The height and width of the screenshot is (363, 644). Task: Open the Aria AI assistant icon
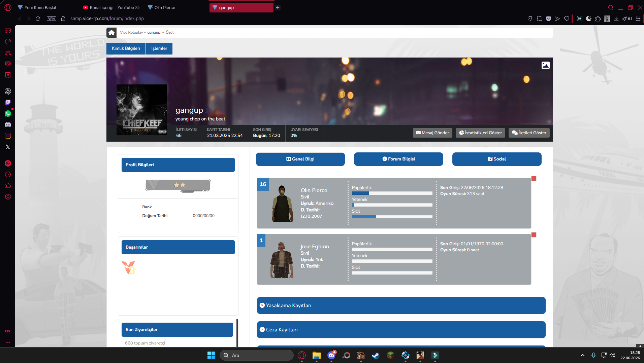[627, 19]
